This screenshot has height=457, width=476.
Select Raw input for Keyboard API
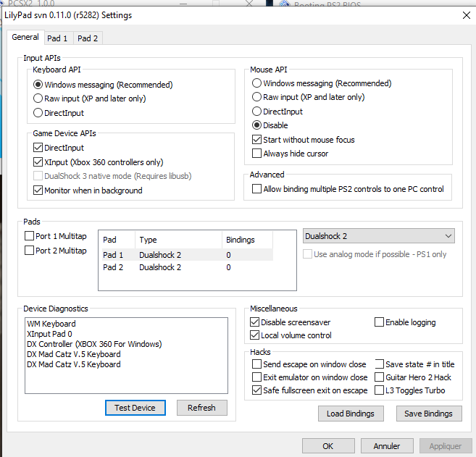click(38, 98)
